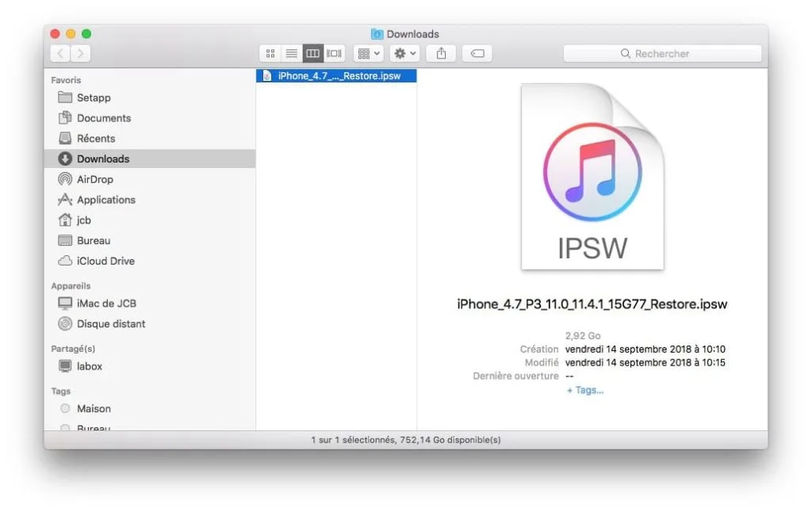Select the column view button

point(312,53)
